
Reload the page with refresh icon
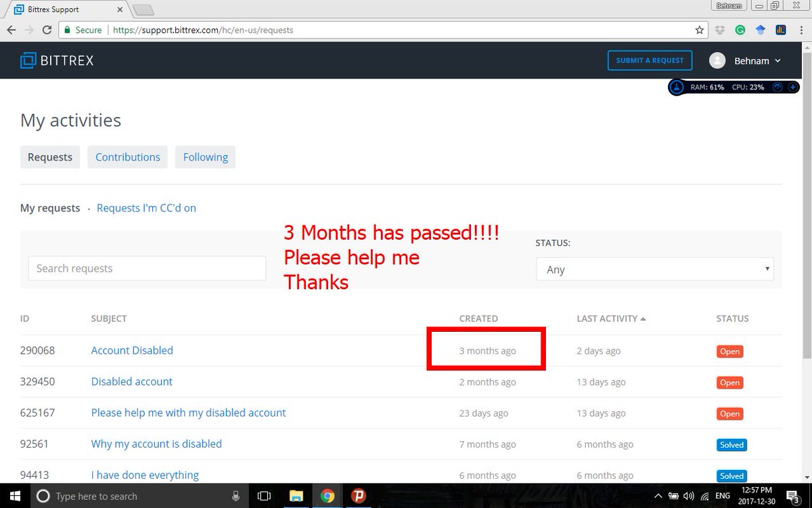[47, 30]
